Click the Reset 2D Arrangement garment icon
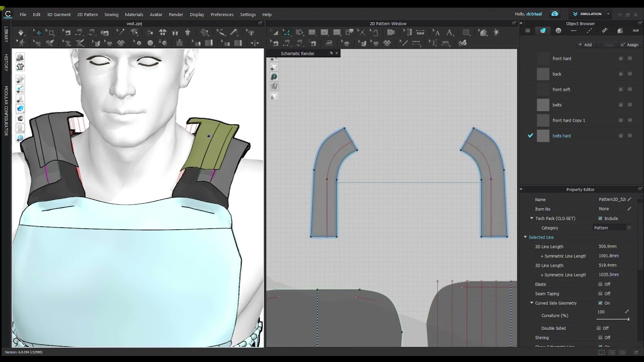 point(163,32)
